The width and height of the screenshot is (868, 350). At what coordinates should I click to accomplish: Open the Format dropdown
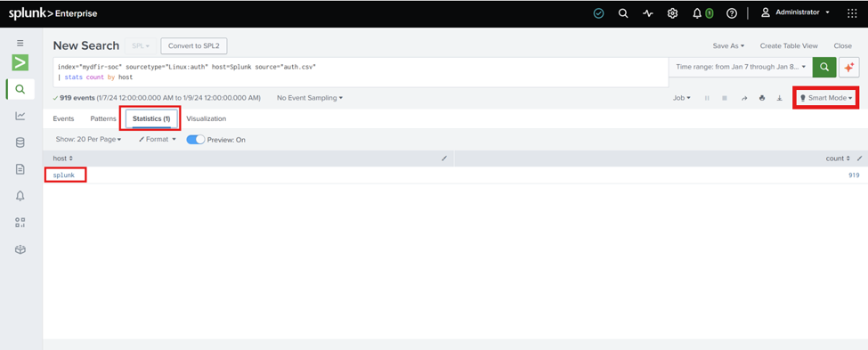coord(158,140)
